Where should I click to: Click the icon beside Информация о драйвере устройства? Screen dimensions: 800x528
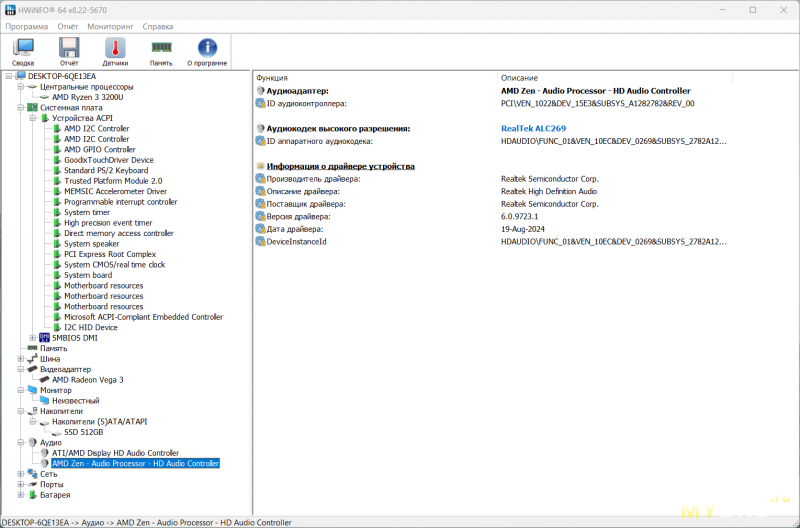(260, 166)
